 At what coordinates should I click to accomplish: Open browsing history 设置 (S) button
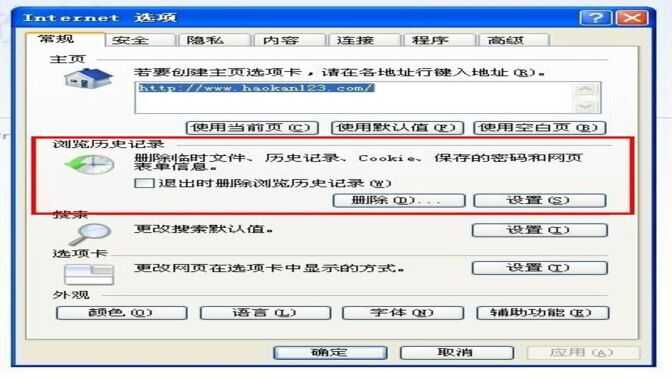540,200
